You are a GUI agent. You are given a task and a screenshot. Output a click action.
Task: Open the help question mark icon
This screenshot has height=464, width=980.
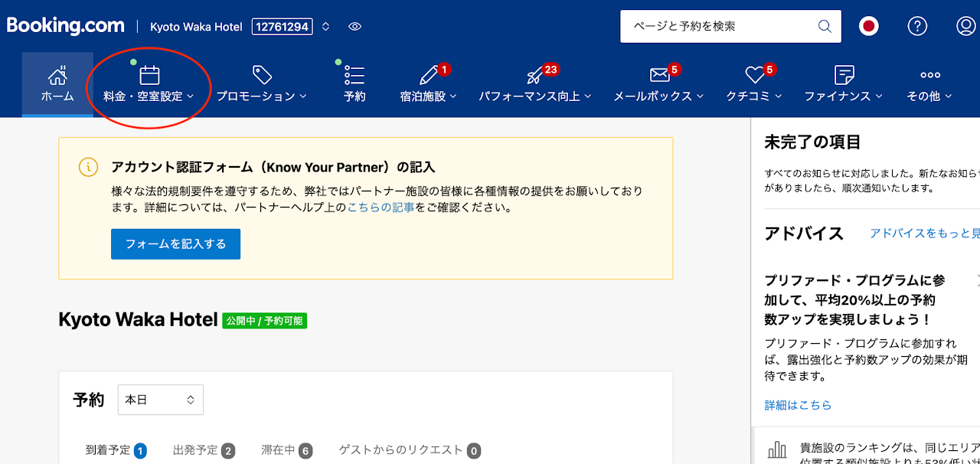[917, 26]
